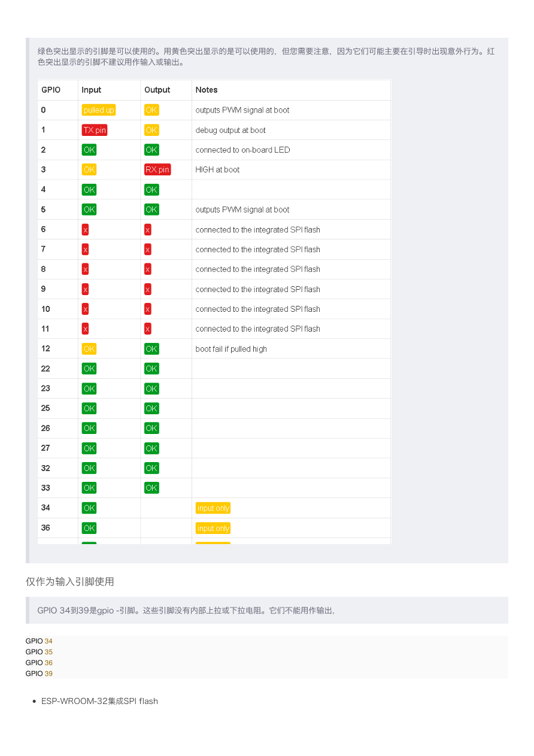Click the 'ESP-WROOM-32集成SPI flash' bullet item
534x756 pixels.
99,701
